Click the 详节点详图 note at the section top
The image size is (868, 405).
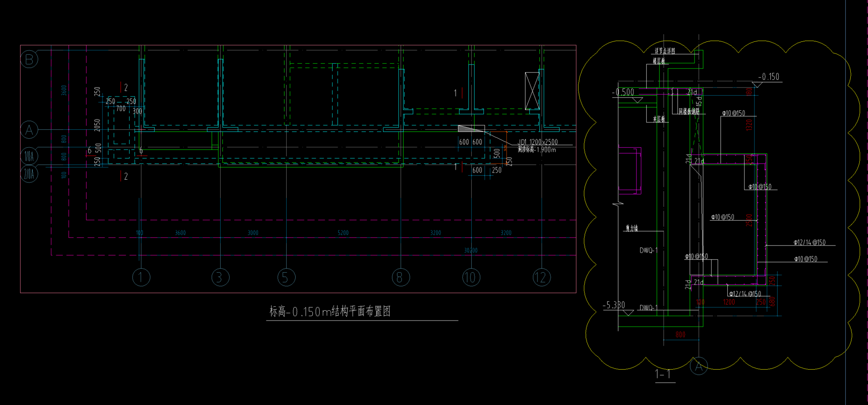665,51
